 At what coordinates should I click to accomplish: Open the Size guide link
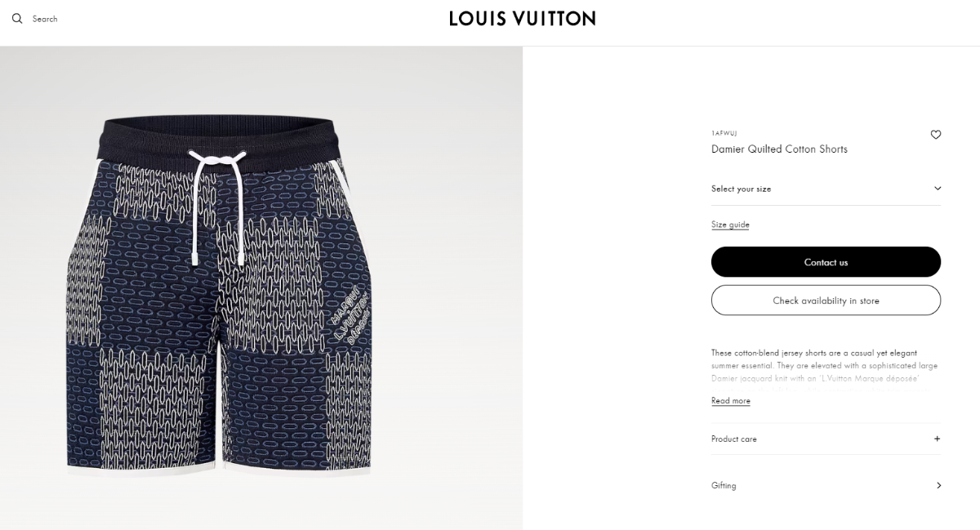[x=730, y=225]
